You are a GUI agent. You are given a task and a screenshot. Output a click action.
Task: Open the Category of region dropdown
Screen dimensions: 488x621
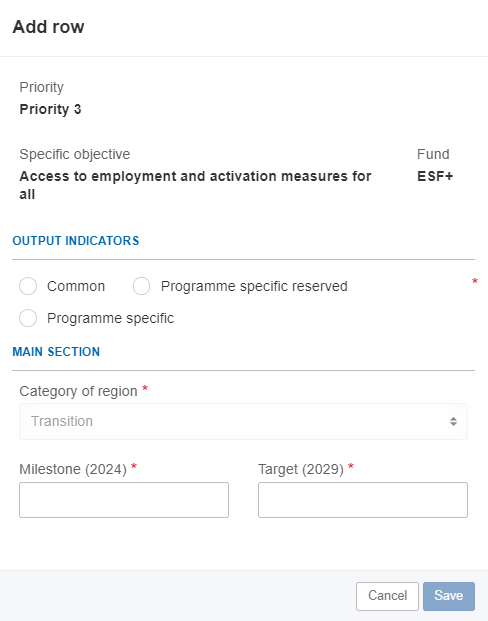click(x=243, y=421)
